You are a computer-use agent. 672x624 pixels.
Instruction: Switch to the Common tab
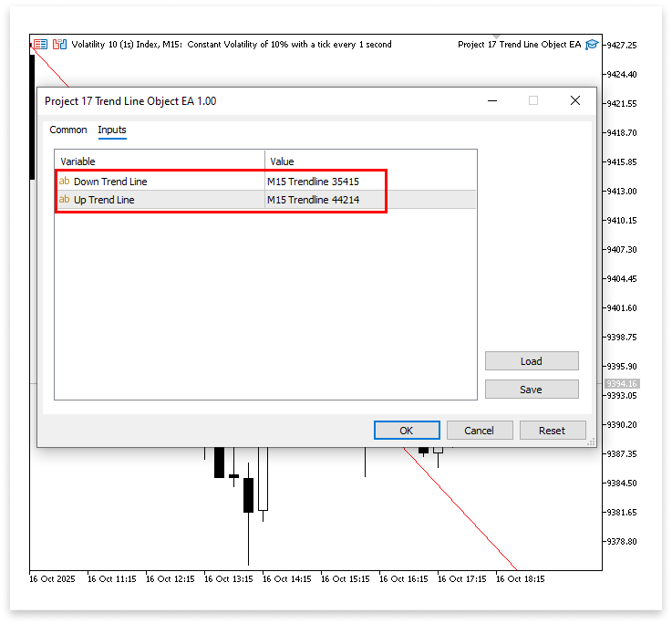click(x=68, y=130)
